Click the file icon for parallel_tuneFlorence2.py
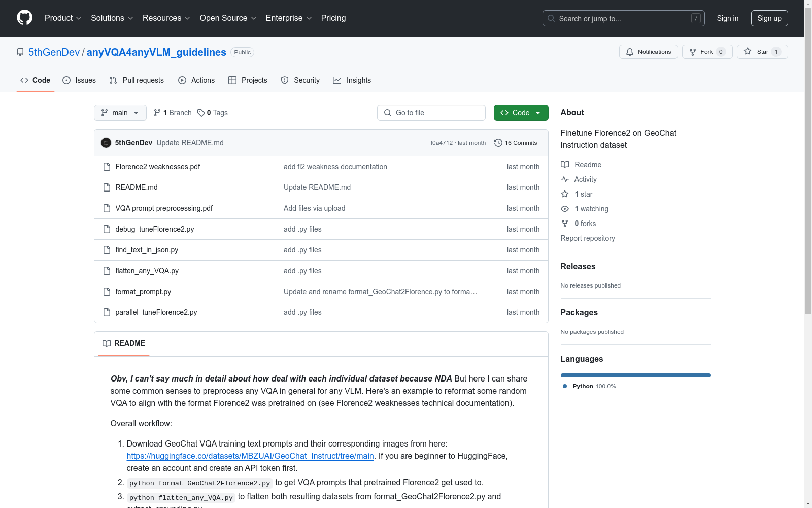 point(107,312)
